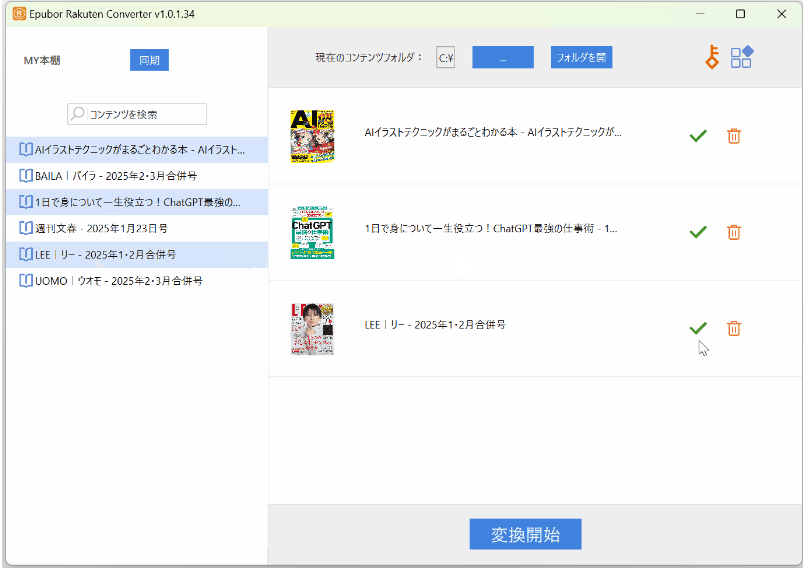Click LEE リー title in conversion list
803x568 pixels.
[x=435, y=325]
